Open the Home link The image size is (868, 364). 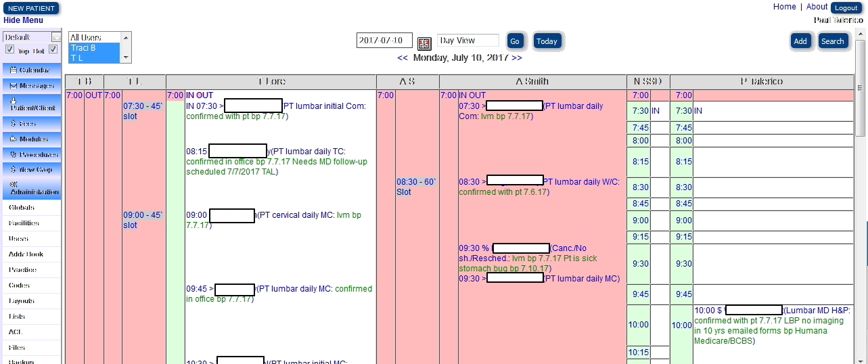coord(785,7)
